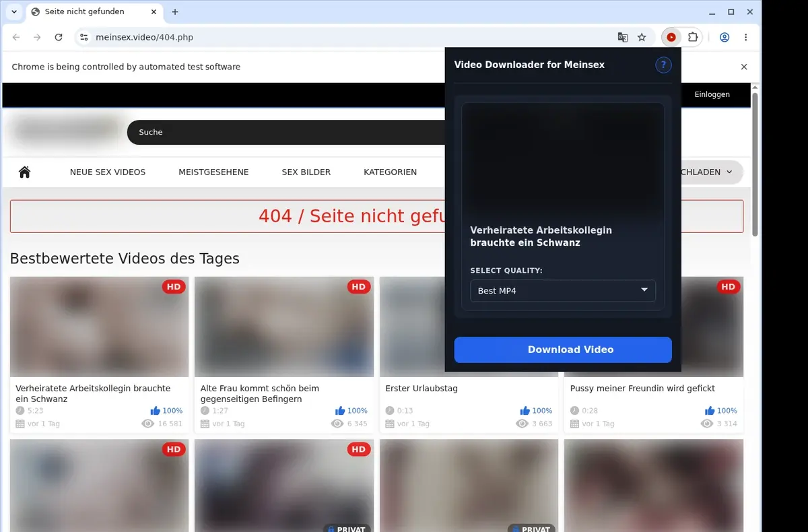The height and width of the screenshot is (532, 808).
Task: Click the video preview in the downloader popup
Action: pyautogui.click(x=563, y=160)
